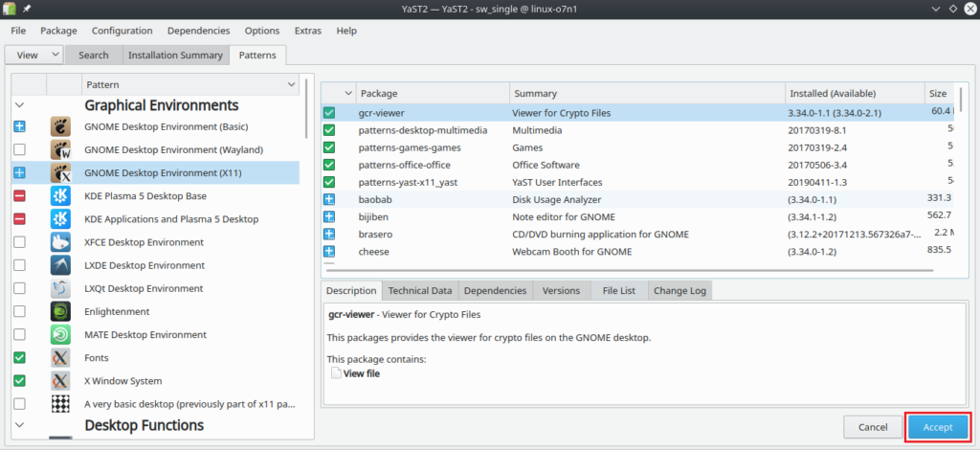
Task: Toggle patterns-office-office status checkbox
Action: tap(329, 165)
